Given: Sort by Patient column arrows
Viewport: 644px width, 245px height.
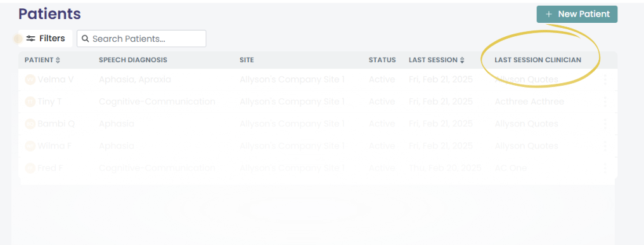Looking at the screenshot, I should coord(58,60).
